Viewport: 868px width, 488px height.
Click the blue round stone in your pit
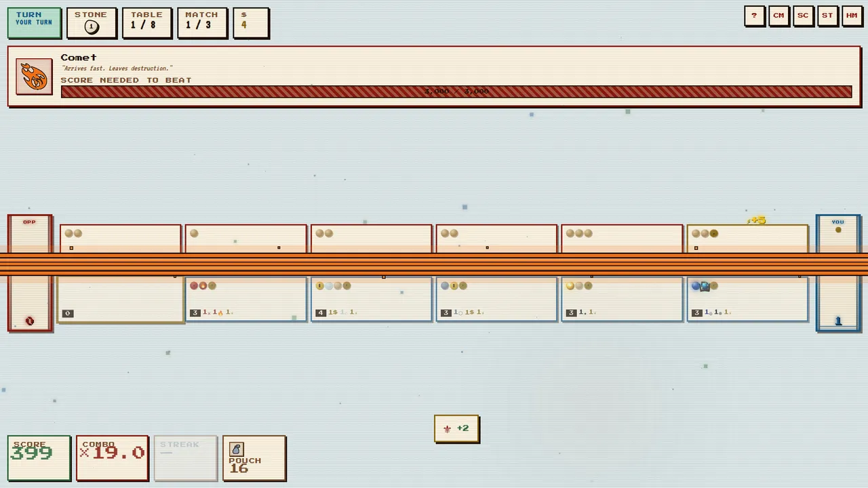pyautogui.click(x=696, y=286)
